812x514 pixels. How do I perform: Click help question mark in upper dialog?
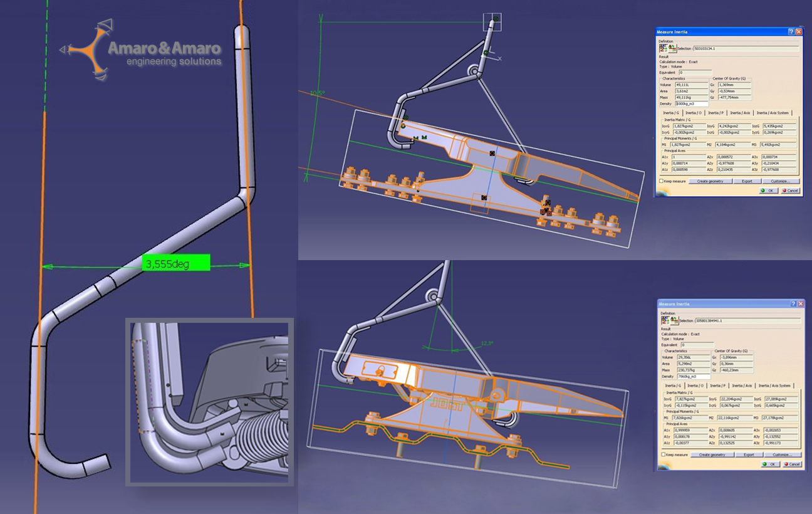pos(791,31)
